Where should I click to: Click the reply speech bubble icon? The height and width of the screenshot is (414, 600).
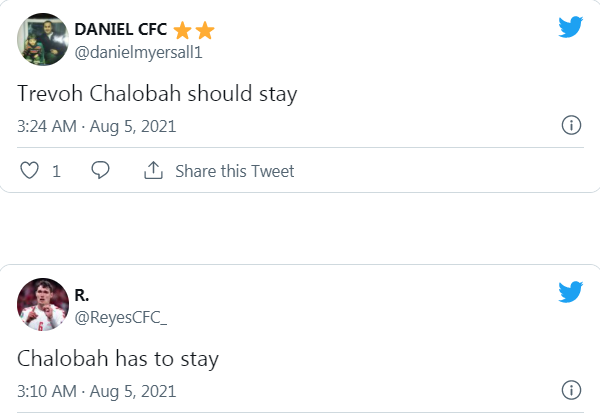point(100,171)
